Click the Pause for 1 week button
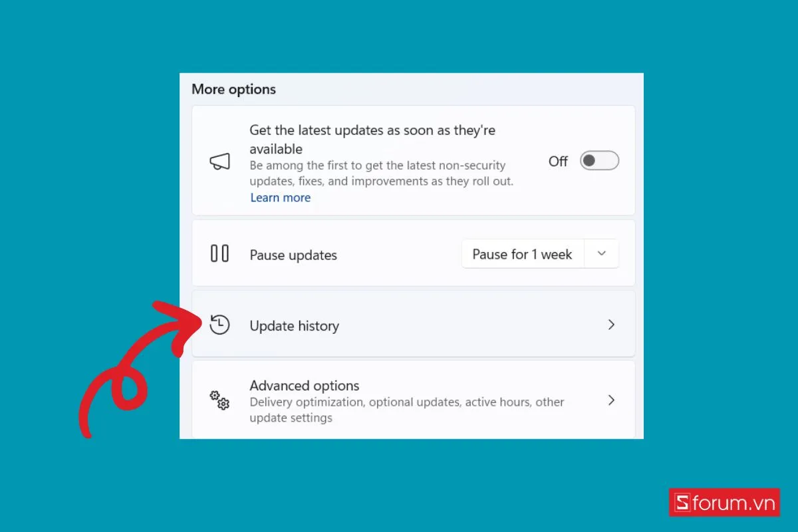 522,254
